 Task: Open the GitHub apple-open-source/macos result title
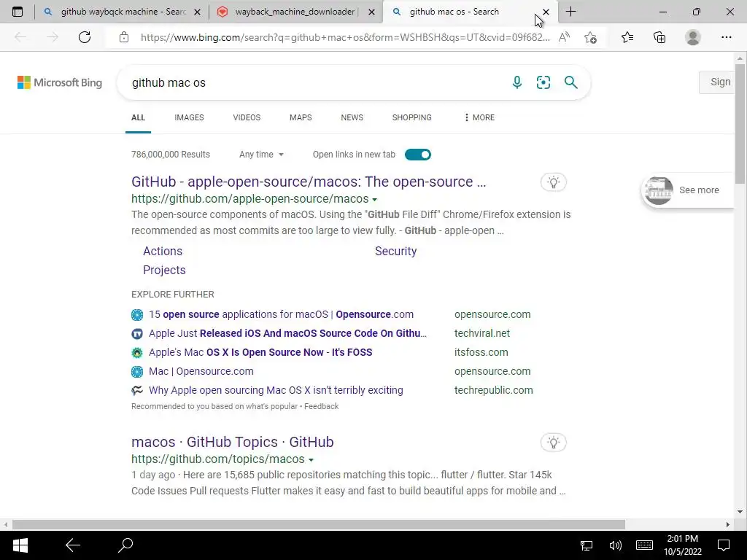[309, 182]
